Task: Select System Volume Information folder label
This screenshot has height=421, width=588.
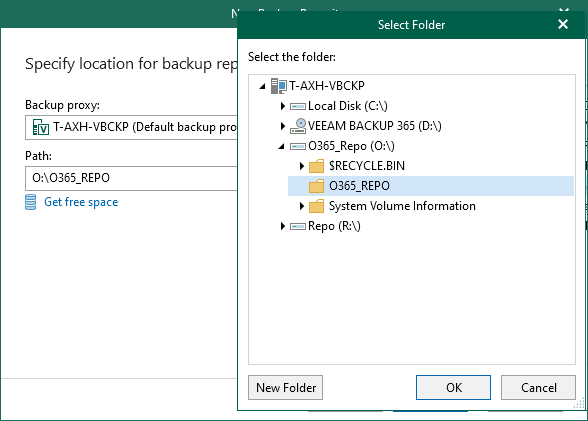Action: point(402,206)
